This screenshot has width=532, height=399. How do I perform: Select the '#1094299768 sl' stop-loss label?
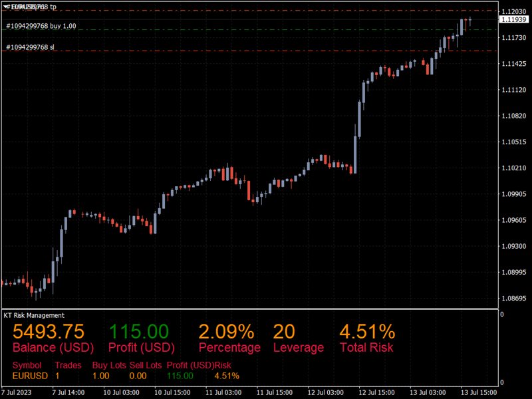[x=30, y=47]
